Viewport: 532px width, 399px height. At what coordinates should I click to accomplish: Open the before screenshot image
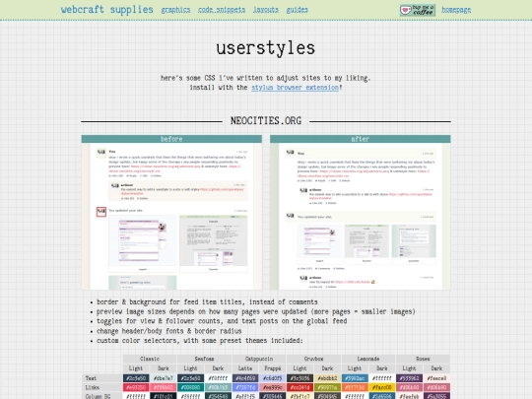171,217
